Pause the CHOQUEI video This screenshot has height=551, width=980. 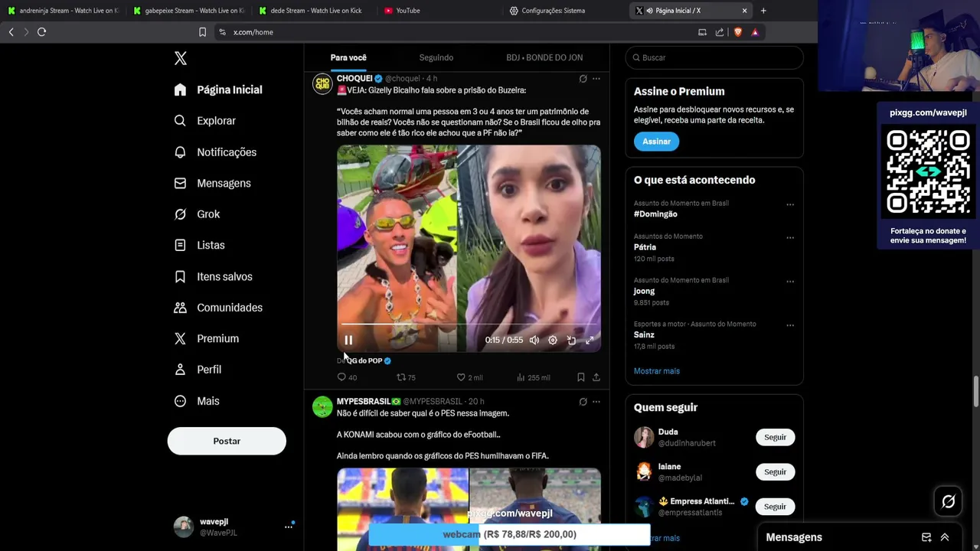(x=348, y=340)
